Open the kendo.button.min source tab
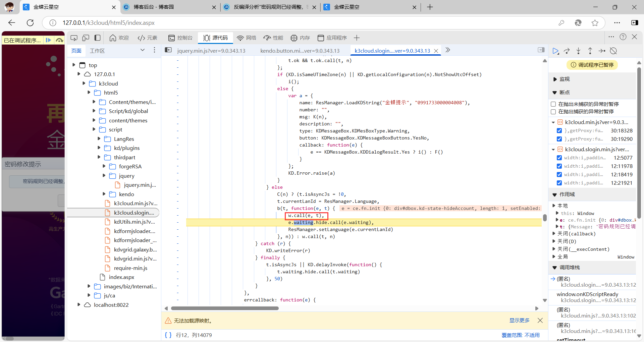 point(300,51)
